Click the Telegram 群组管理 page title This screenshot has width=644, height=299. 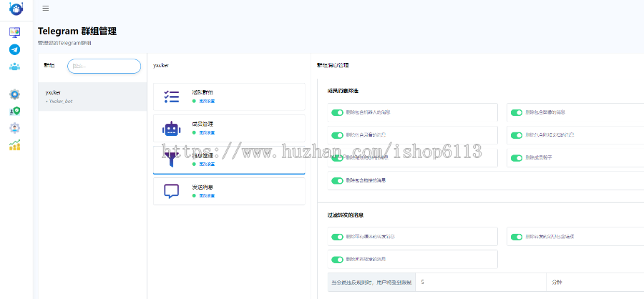(77, 31)
